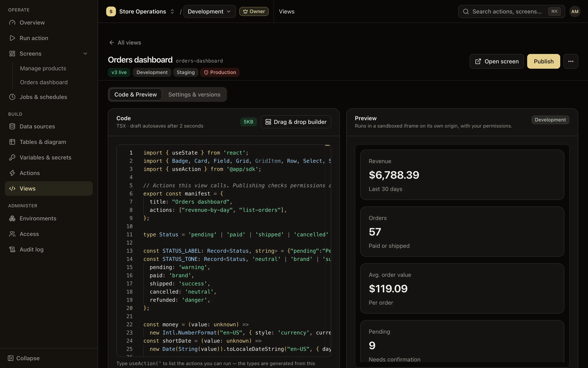Click the $6,788.39 revenue value
The image size is (588, 368).
click(x=394, y=175)
